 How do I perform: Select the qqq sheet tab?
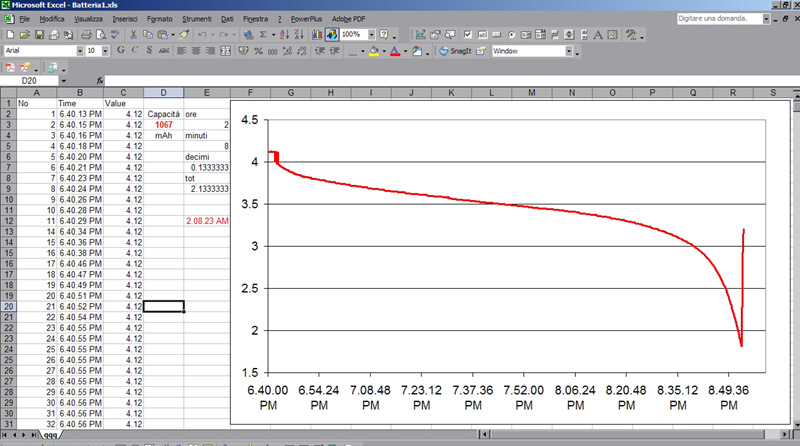tap(50, 435)
